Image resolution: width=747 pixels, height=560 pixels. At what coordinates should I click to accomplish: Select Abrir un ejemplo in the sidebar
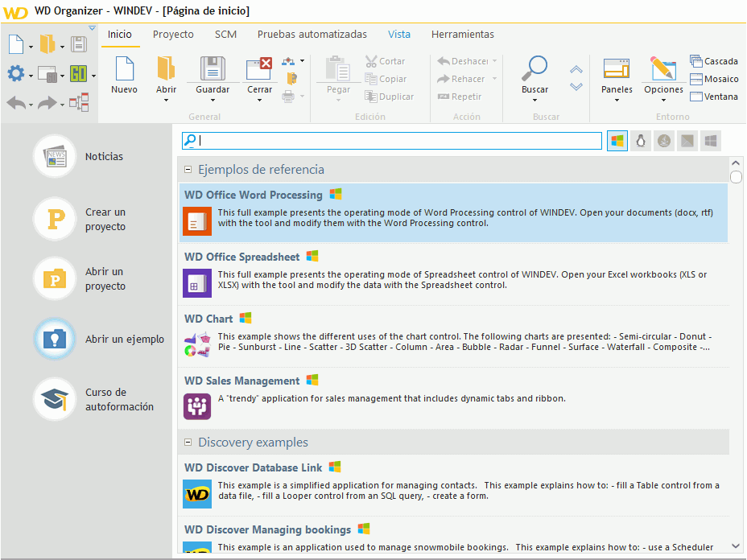coord(99,339)
